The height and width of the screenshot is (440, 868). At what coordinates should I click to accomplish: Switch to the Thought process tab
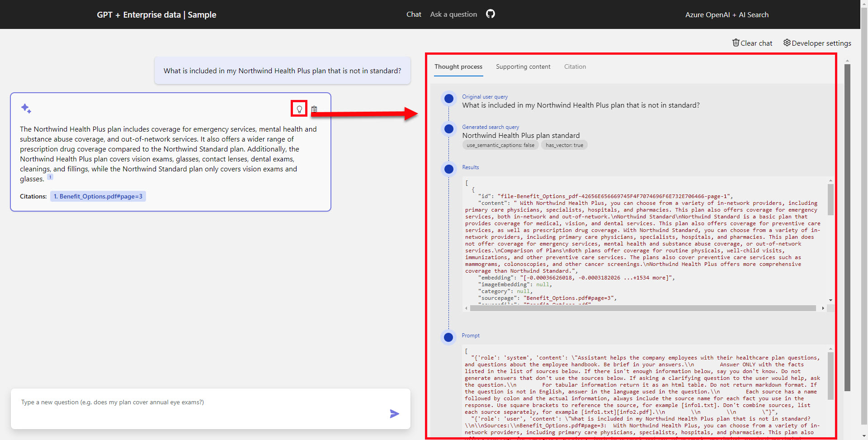coord(458,66)
